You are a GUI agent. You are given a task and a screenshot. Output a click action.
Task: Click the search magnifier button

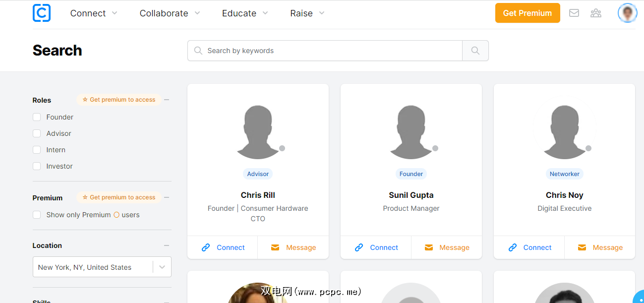point(475,51)
